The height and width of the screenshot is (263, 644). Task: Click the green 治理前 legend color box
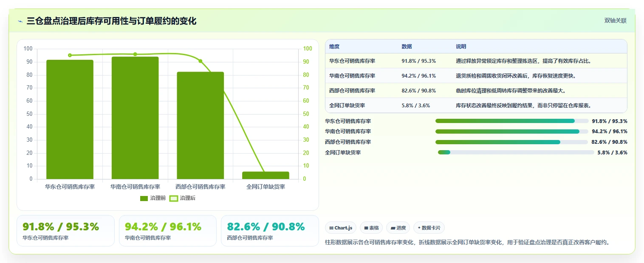coord(144,198)
